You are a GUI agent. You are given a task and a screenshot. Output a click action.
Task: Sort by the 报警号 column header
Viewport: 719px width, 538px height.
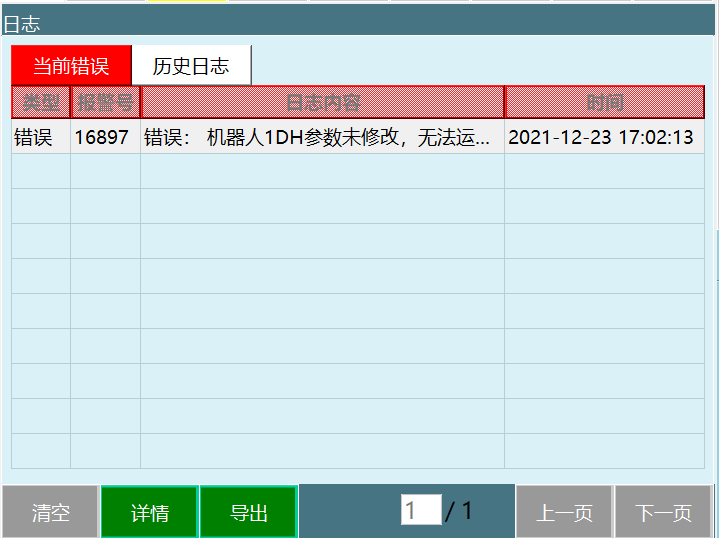click(x=105, y=102)
